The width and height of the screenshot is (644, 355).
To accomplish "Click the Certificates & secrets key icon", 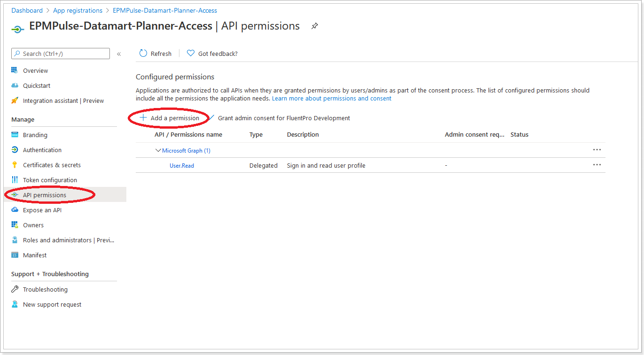I will pyautogui.click(x=15, y=165).
